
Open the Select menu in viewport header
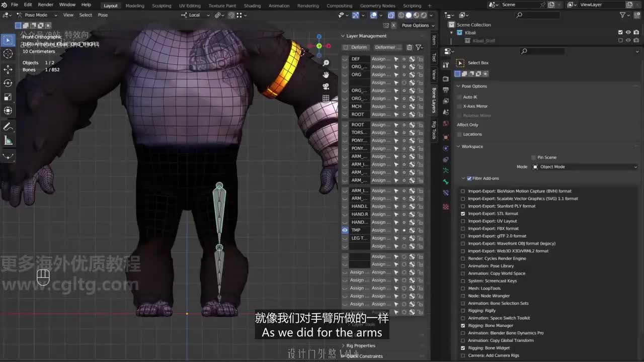click(86, 15)
